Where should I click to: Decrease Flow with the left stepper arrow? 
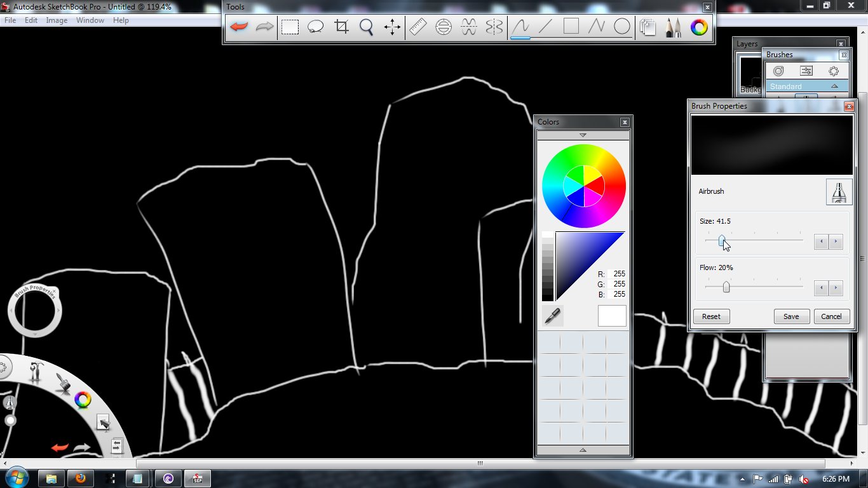coord(822,288)
